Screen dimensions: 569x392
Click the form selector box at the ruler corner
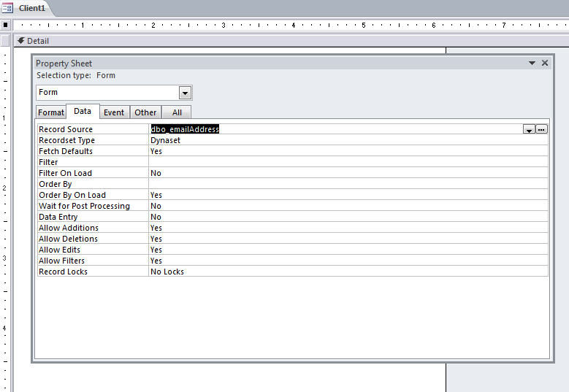5,25
